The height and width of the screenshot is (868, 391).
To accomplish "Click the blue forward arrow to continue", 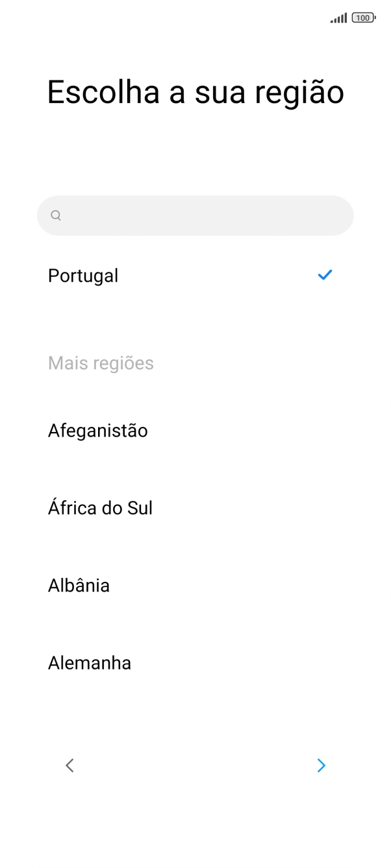I will (322, 766).
